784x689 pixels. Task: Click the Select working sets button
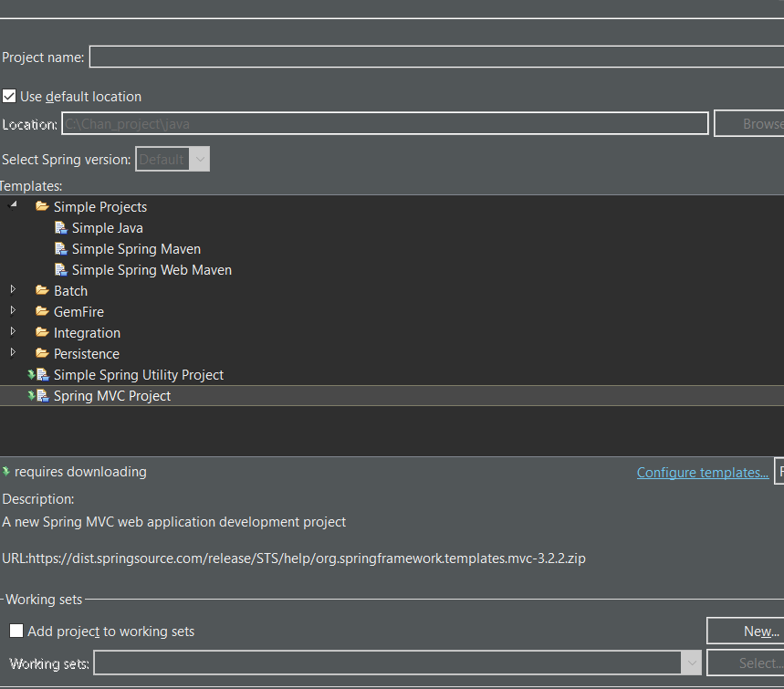746,663
